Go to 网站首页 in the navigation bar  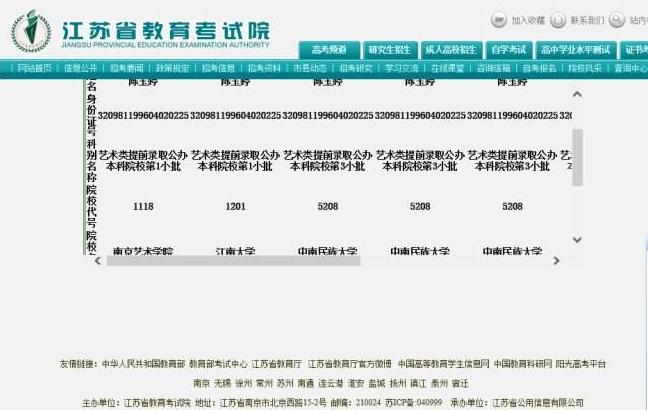pos(35,68)
